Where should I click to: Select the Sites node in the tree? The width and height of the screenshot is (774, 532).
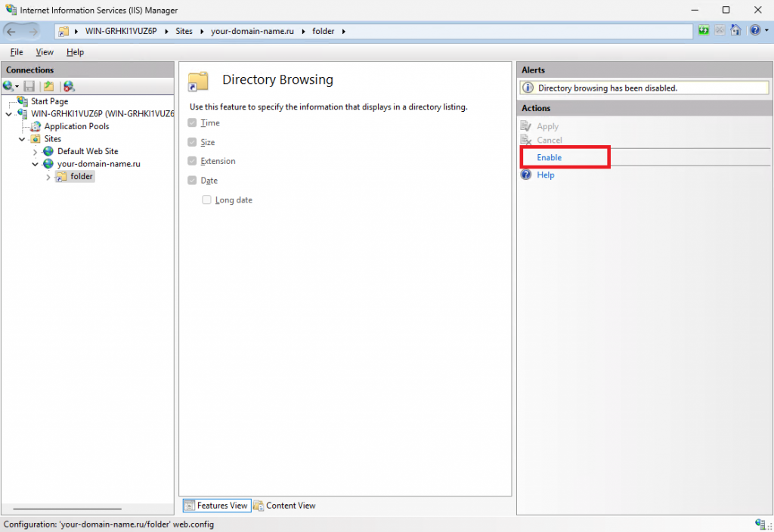pos(52,139)
